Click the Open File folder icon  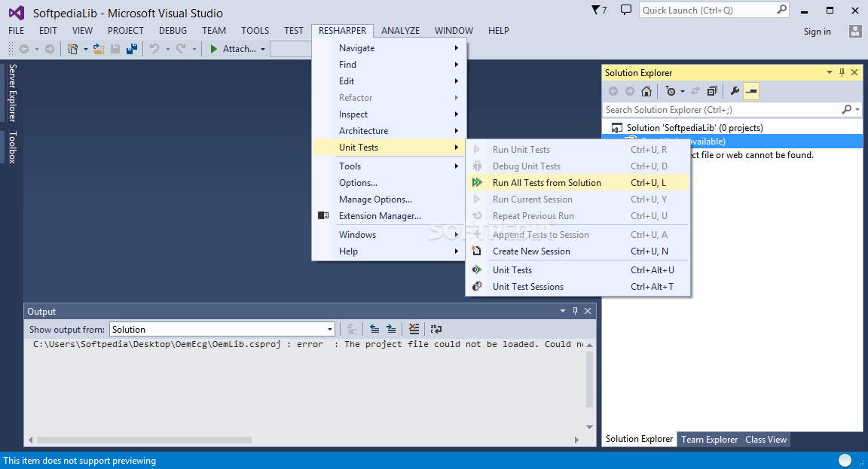99,49
